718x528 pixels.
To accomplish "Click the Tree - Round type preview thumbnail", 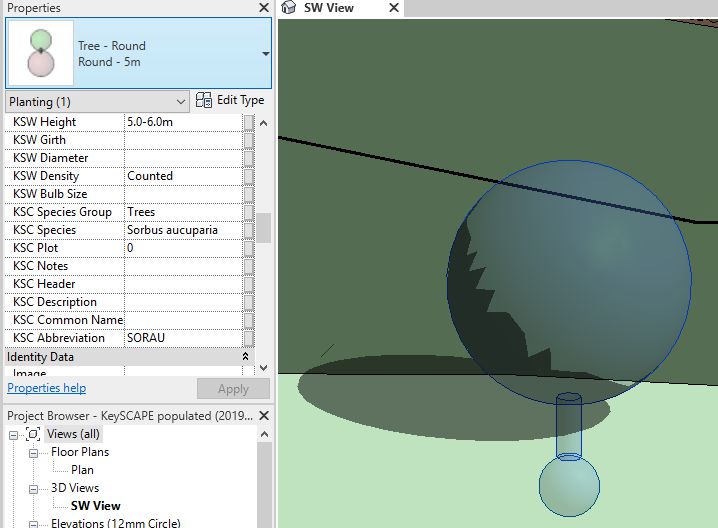I will [40, 53].
